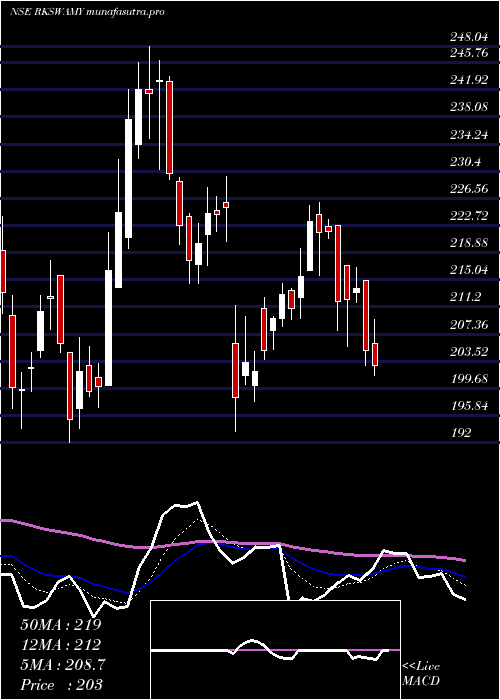This screenshot has width=500, height=700.
Task: Click the 230.4 price axis label
Action: click(x=465, y=162)
